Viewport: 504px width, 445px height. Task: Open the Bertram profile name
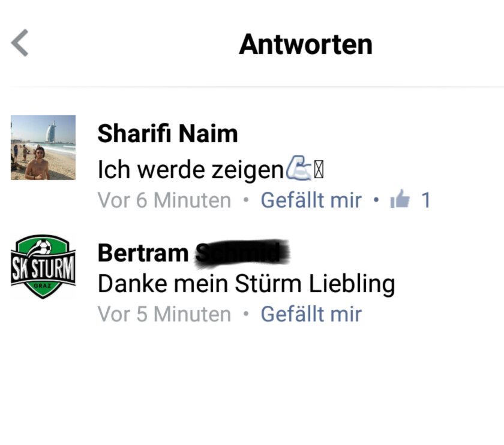[143, 253]
